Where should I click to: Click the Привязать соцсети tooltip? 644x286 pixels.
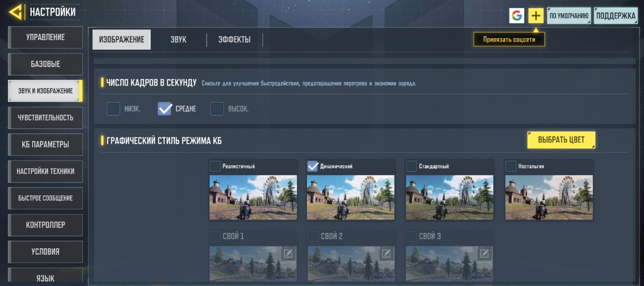tap(509, 39)
